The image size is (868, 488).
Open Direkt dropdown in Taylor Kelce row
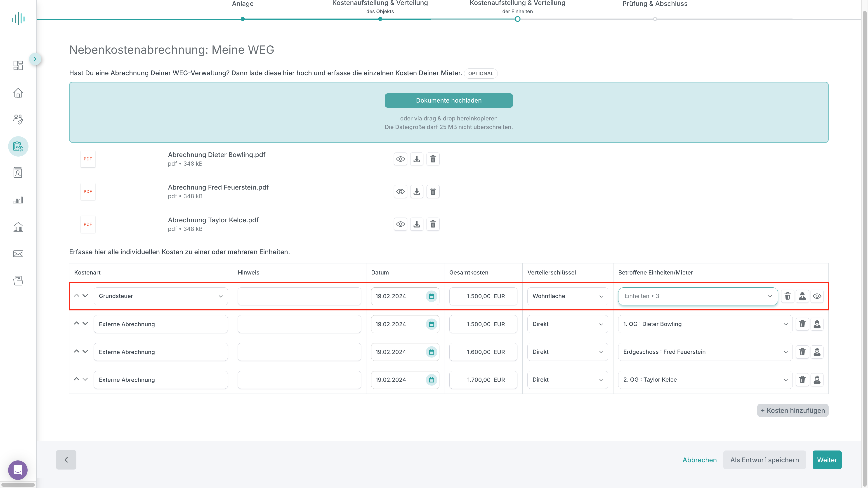coord(567,380)
